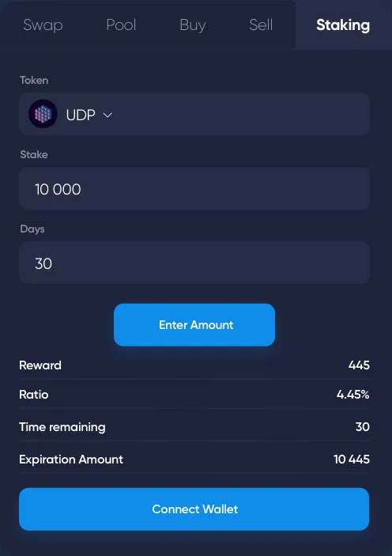This screenshot has height=556, width=392.
Task: Click the Connect Wallet button
Action: click(x=194, y=509)
